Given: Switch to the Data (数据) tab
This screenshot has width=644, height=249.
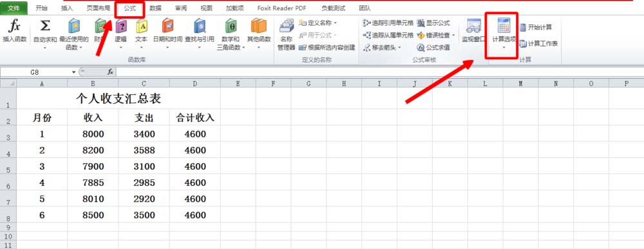Looking at the screenshot, I should coord(155,8).
